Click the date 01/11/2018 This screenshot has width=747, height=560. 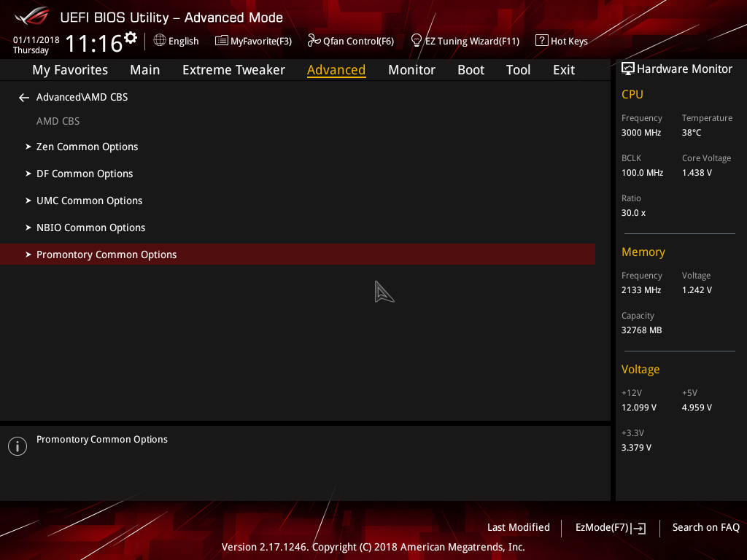click(x=36, y=40)
